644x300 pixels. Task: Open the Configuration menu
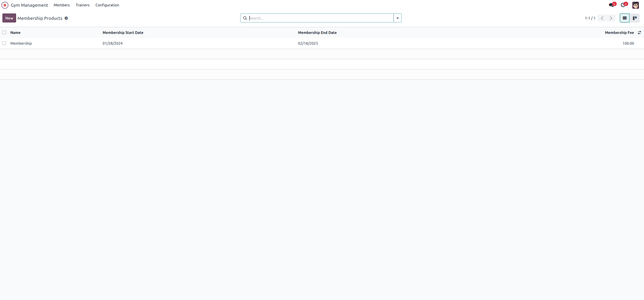click(107, 5)
